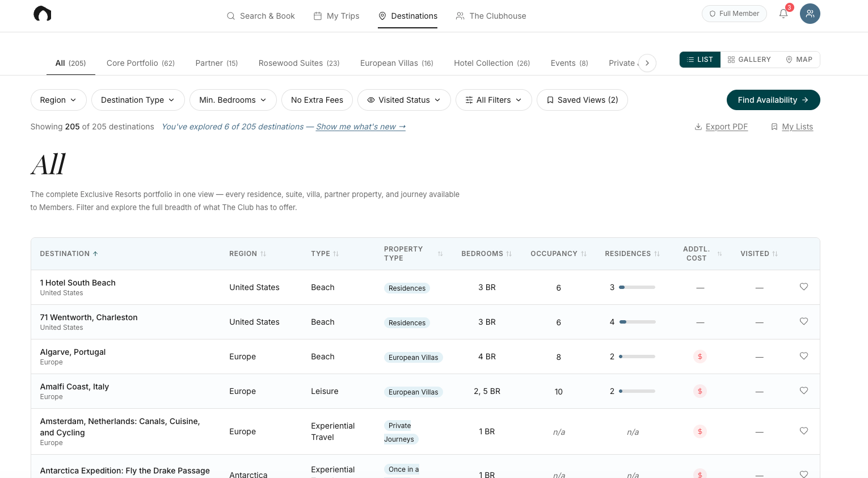Screen dimensions: 868x478
Task: Favorite the Amsterdam journey heart icon
Action: click(804, 431)
